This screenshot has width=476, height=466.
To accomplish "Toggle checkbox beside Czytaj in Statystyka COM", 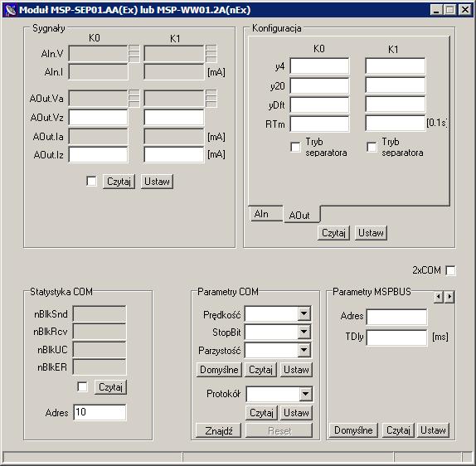I will pyautogui.click(x=82, y=386).
